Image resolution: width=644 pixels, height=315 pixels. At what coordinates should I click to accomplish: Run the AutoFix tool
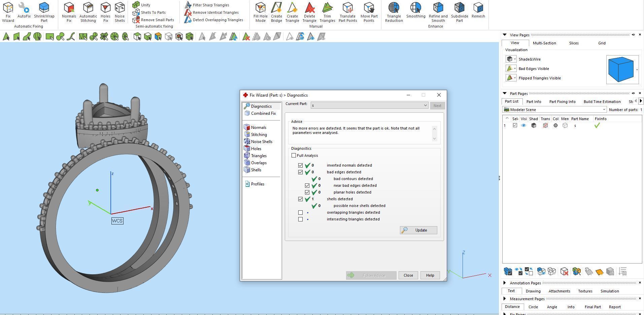point(24,10)
